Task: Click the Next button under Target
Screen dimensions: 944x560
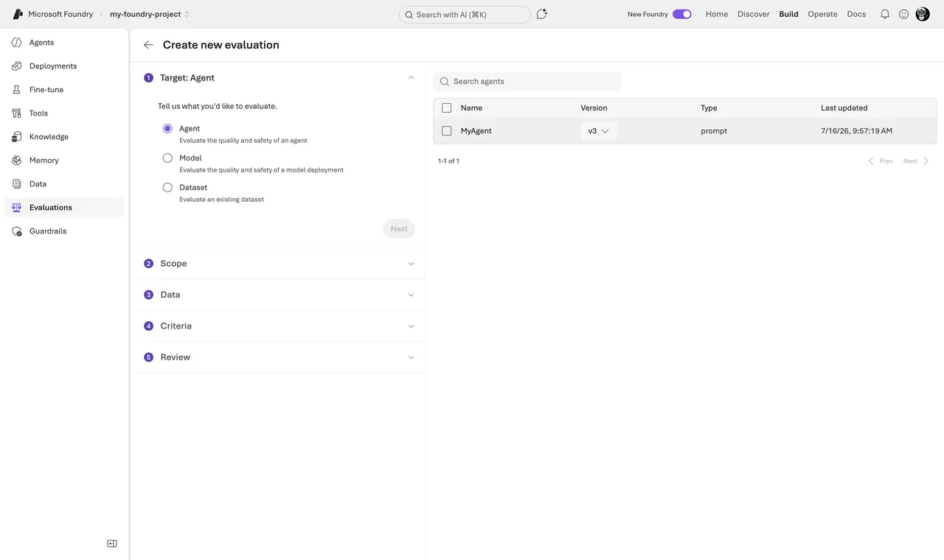Action: (399, 228)
